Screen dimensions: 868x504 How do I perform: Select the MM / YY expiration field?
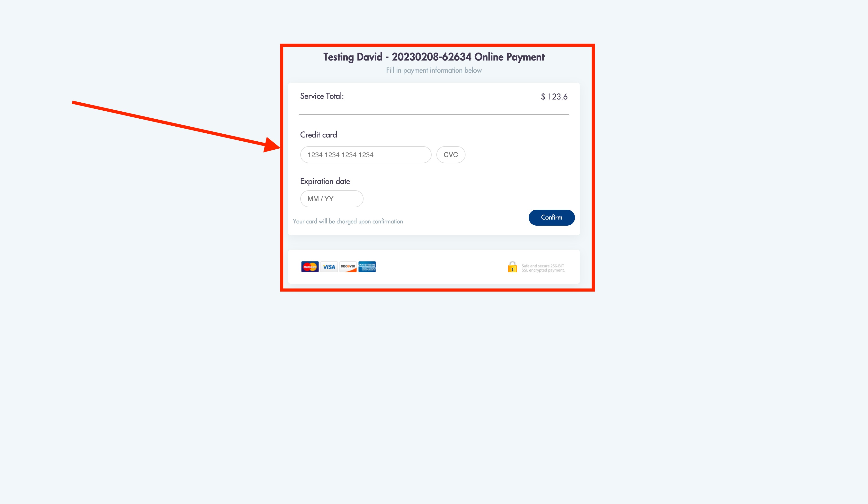pyautogui.click(x=332, y=199)
